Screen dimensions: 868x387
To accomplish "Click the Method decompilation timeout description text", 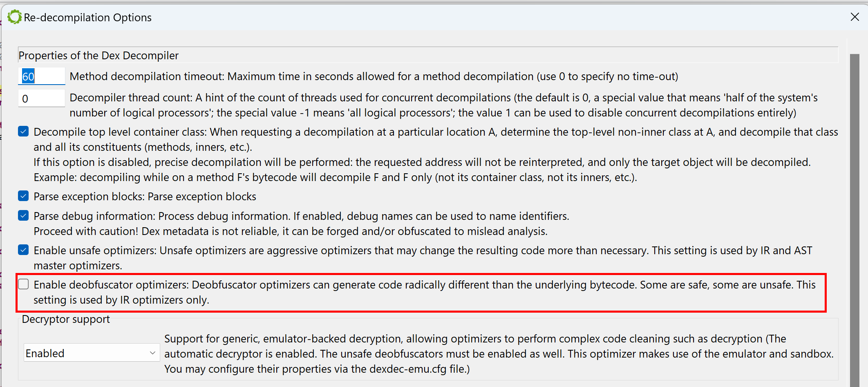I will (x=374, y=76).
